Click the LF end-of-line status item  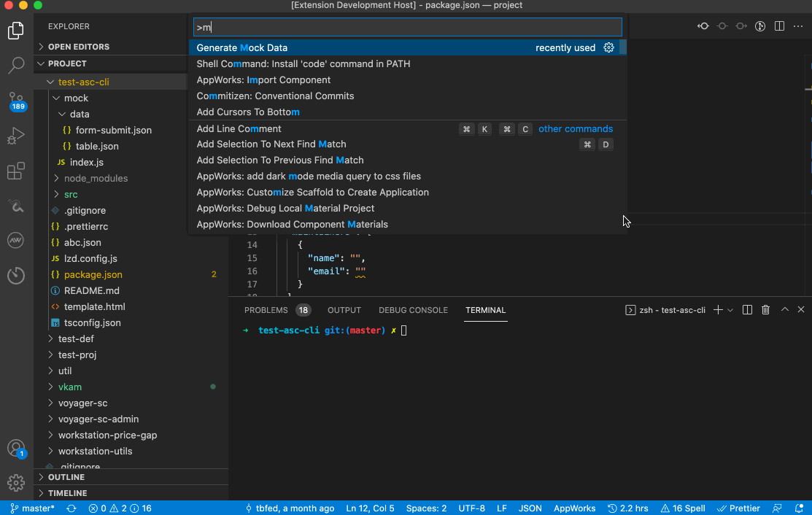(502, 508)
